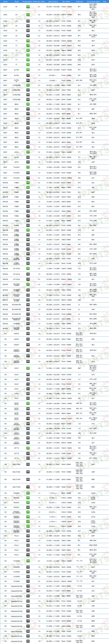Click the ALTEA XL model cell

tap(16, 81)
